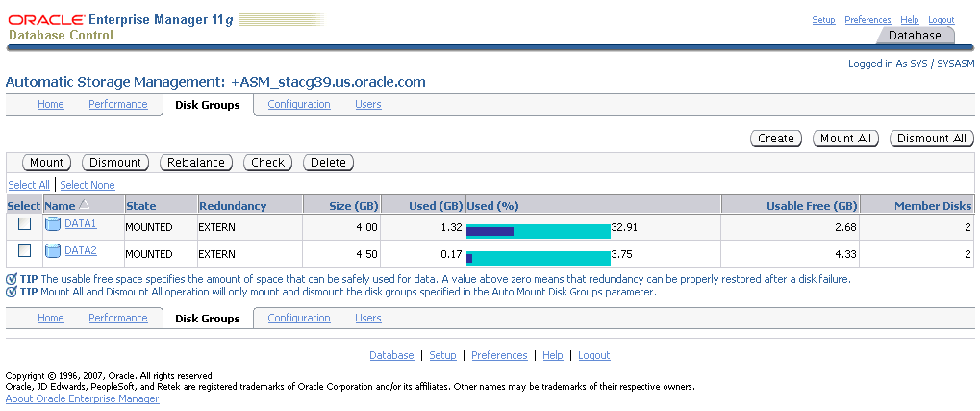The width and height of the screenshot is (980, 411).
Task: Click the first TIP checkmark icon
Action: point(12,280)
